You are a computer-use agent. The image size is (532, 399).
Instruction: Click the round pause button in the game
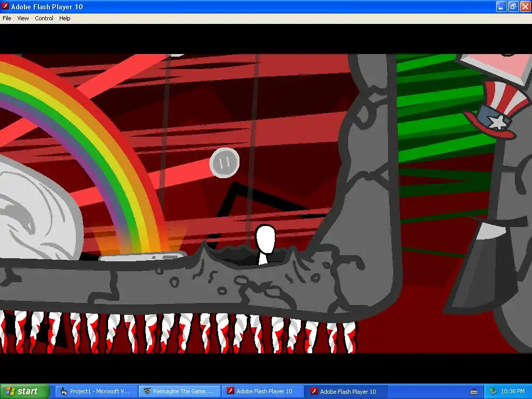click(224, 163)
